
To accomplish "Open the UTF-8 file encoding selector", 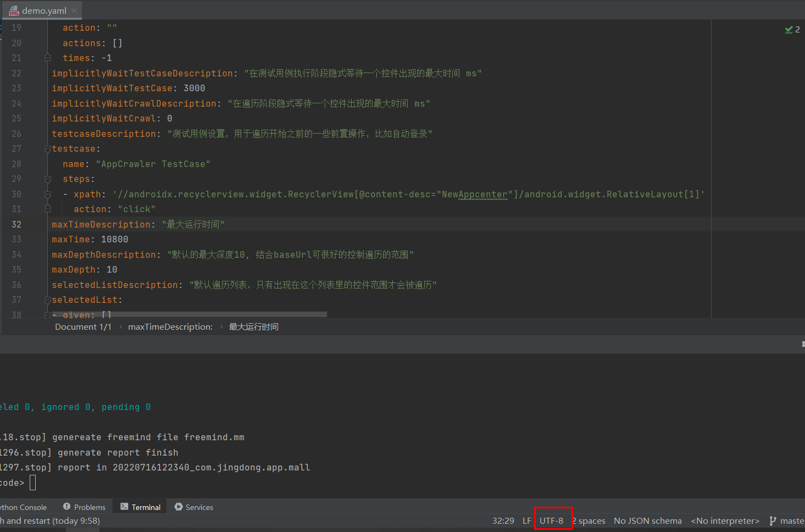I will click(552, 521).
